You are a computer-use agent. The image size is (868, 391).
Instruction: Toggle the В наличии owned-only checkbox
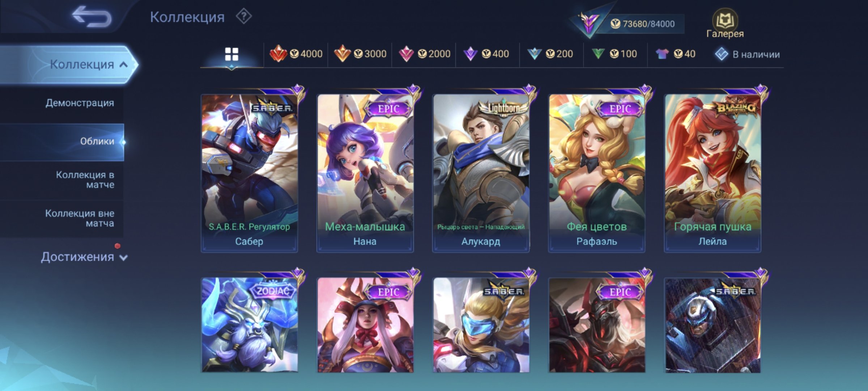click(x=747, y=54)
